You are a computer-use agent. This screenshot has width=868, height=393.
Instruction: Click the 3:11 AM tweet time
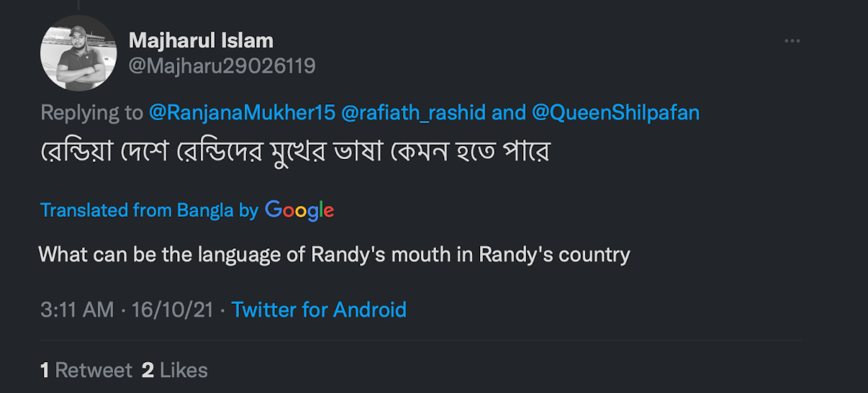point(77,310)
